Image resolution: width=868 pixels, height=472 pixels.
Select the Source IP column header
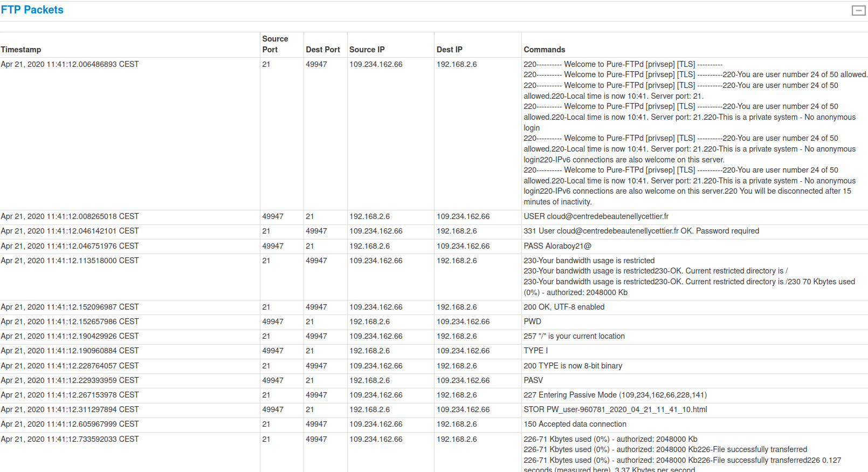click(x=367, y=50)
